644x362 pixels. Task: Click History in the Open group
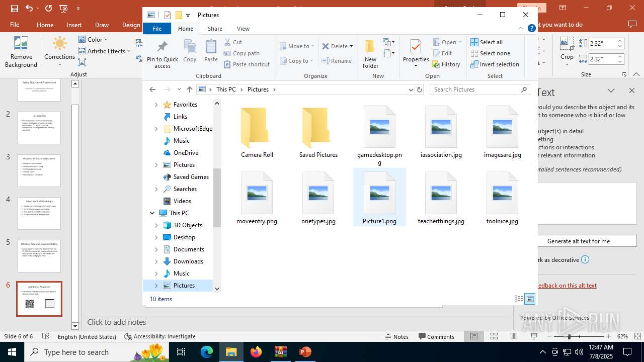point(446,64)
